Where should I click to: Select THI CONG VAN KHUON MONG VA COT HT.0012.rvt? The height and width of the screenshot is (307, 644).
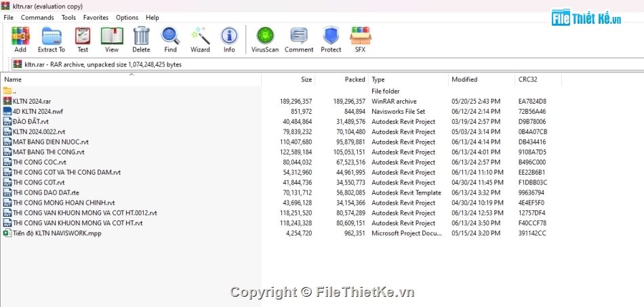click(85, 213)
